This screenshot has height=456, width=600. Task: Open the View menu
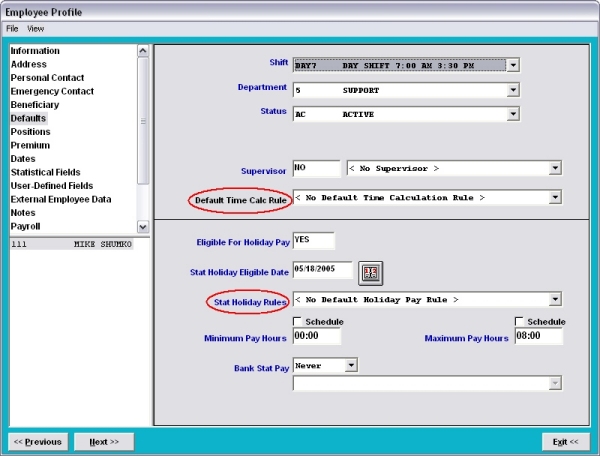[35, 29]
